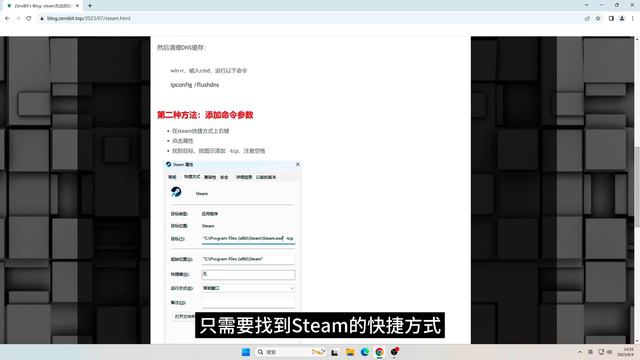
Task: Open the Chrome three-dot menu
Action: pyautogui.click(x=633, y=18)
